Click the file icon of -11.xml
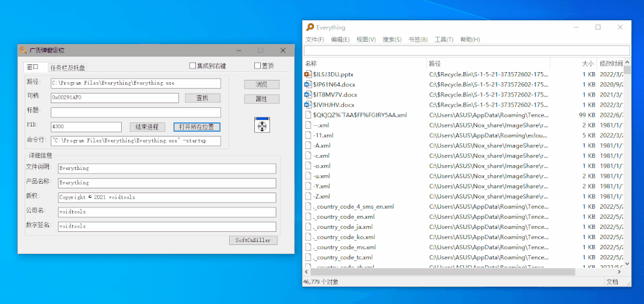 (x=308, y=135)
